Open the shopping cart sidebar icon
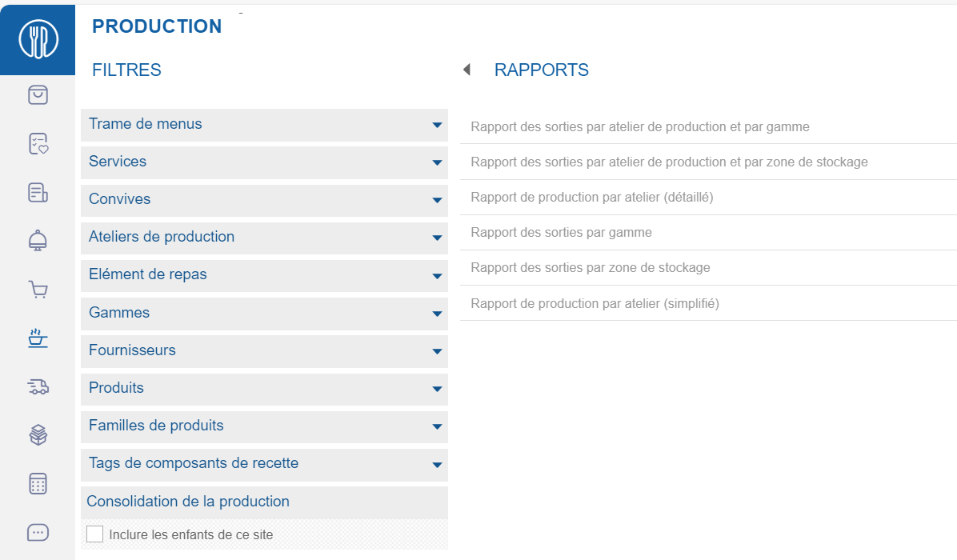The image size is (957, 560). pos(38,289)
